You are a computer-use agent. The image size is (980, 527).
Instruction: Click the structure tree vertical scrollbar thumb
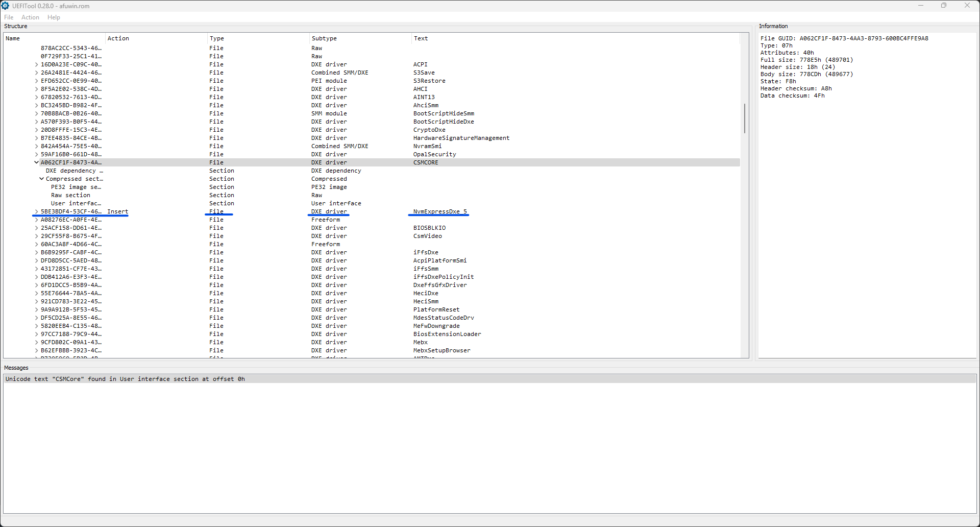coord(745,118)
